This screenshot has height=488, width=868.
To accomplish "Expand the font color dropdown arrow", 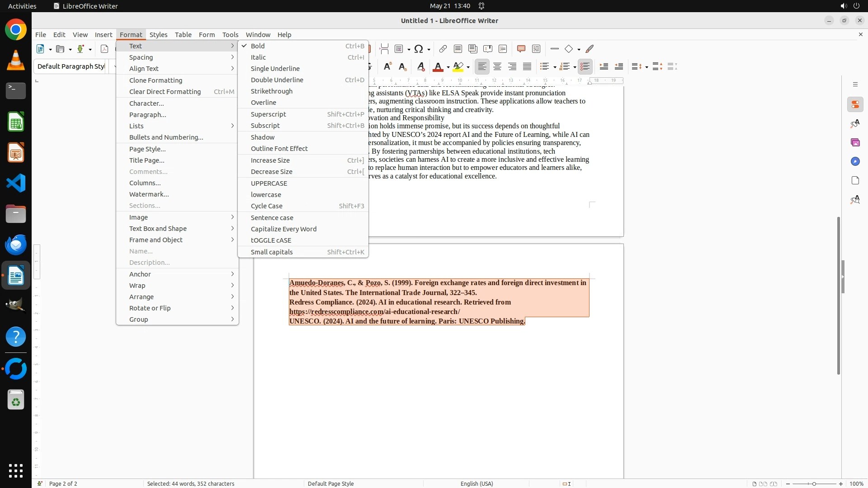I will click(x=448, y=67).
